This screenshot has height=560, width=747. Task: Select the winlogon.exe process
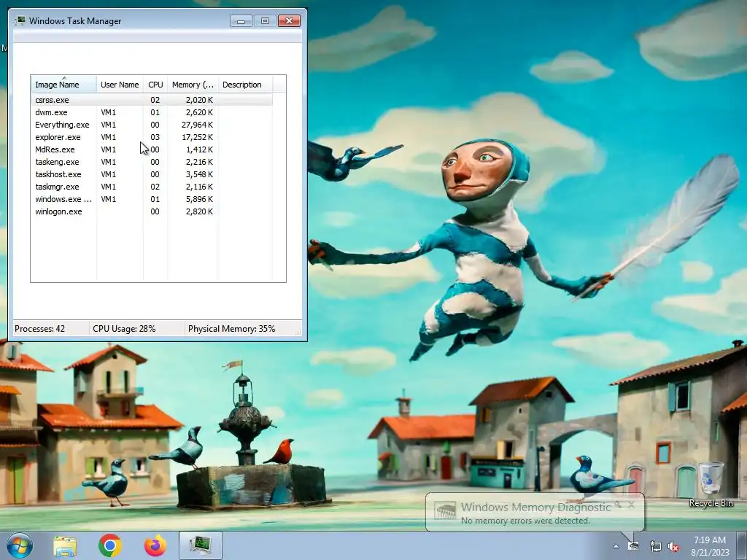[152, 211]
